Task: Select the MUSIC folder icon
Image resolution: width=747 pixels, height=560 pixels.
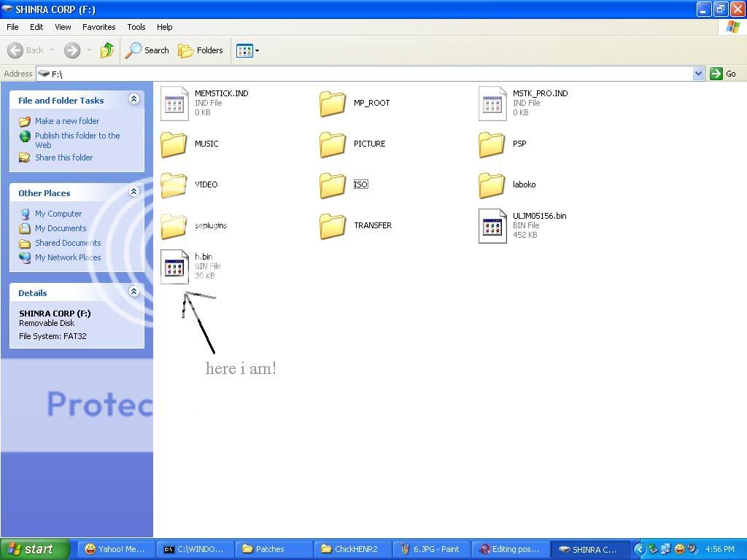Action: coord(174,144)
